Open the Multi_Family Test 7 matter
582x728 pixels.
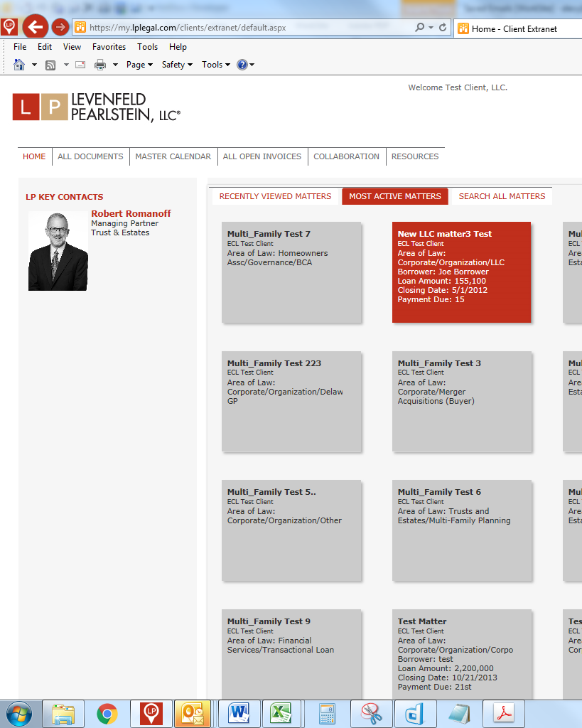pyautogui.click(x=291, y=272)
